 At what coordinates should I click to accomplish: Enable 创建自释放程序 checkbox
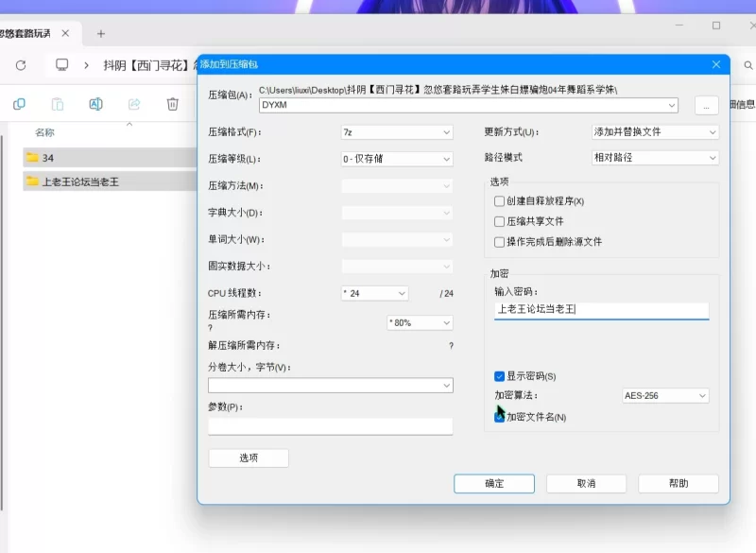[x=500, y=201]
